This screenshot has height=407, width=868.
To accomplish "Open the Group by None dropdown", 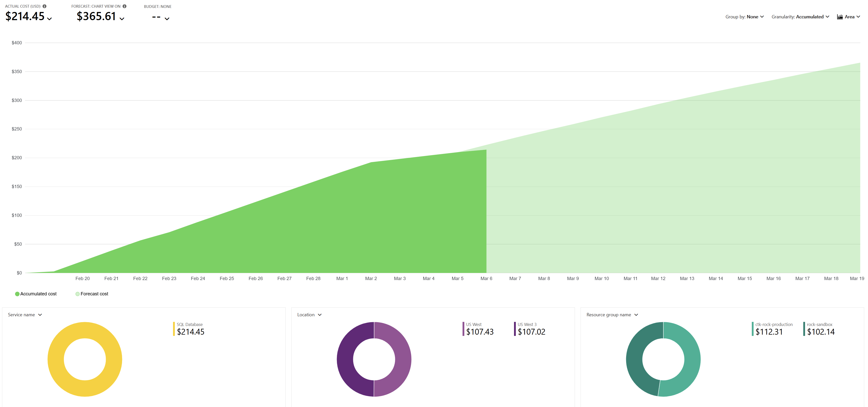I will point(744,17).
